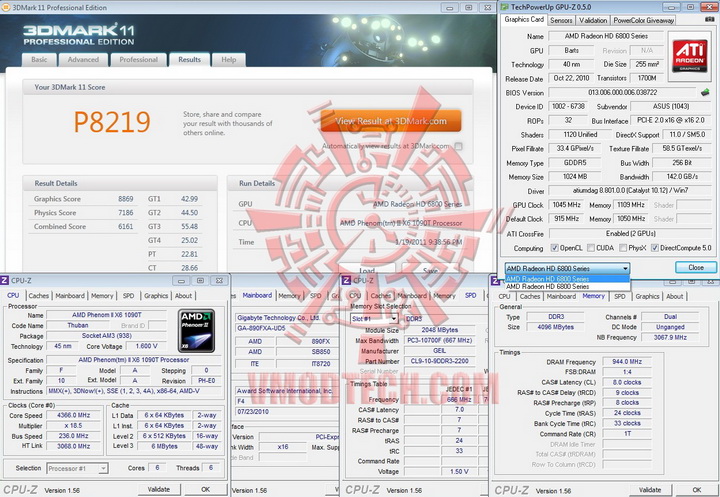
Task: Click the Combined Score value 6161
Action: pyautogui.click(x=125, y=226)
